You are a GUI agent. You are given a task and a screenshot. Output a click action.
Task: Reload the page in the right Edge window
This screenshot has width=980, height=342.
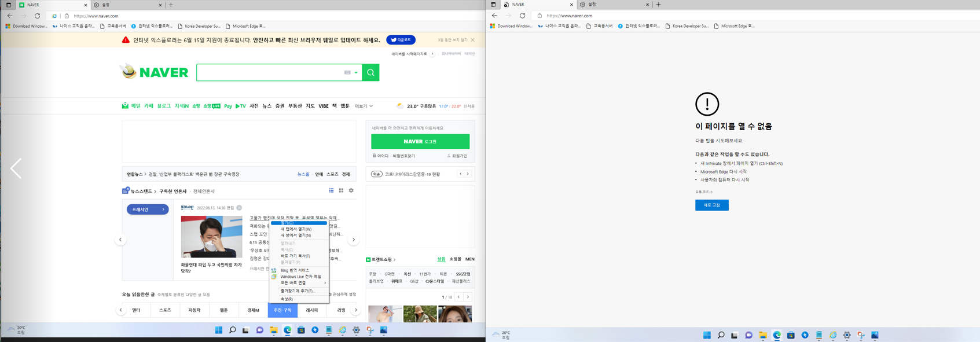coord(522,16)
